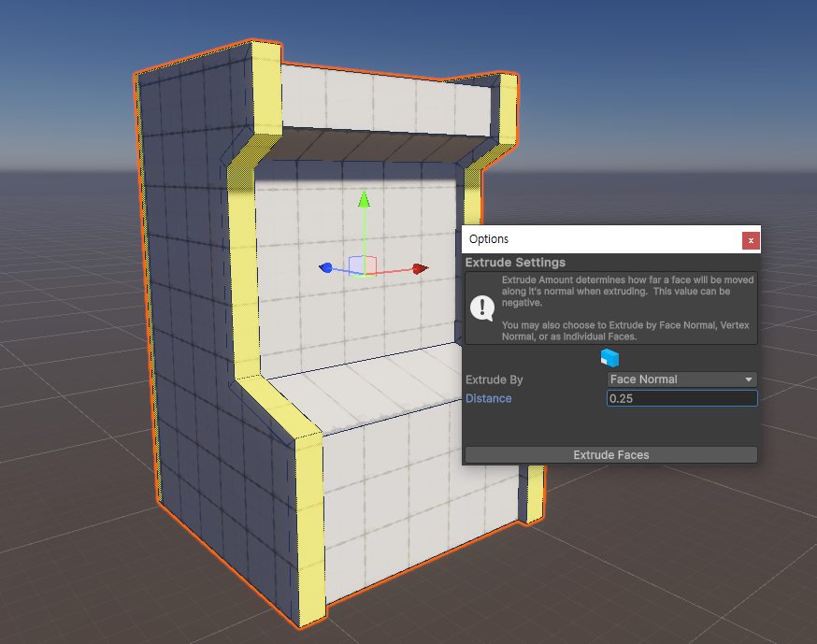Screen dimensions: 817x644
Task: Click the red X-axis gizmo arrow
Action: point(420,268)
